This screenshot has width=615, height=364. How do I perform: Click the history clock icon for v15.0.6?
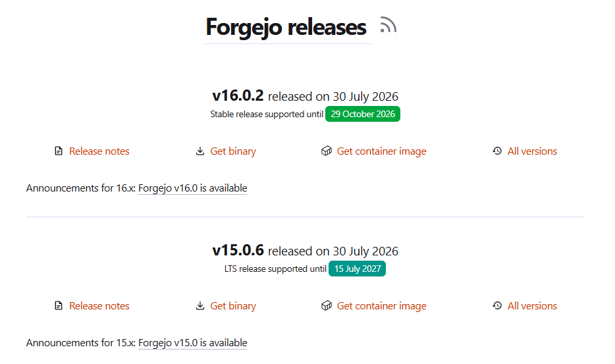coord(497,305)
